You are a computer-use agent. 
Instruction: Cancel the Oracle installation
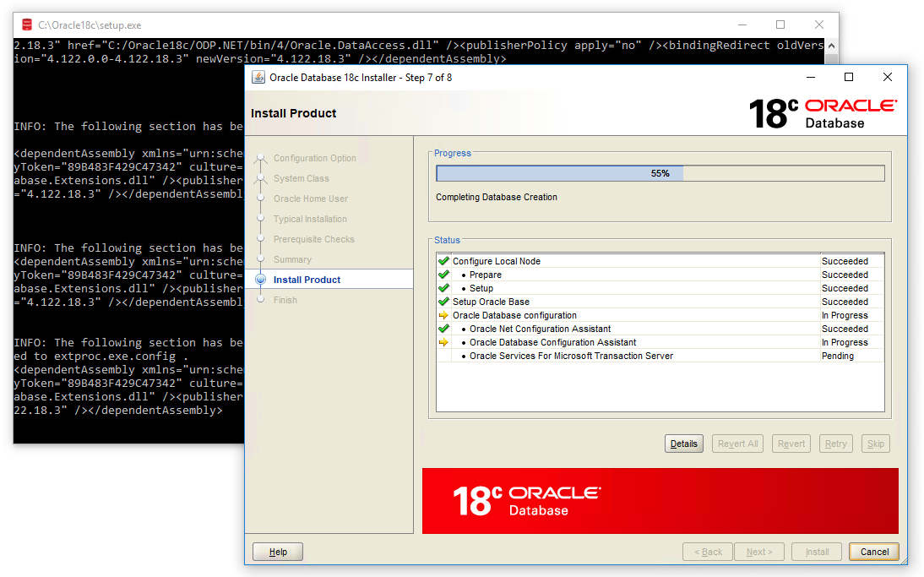coord(874,552)
